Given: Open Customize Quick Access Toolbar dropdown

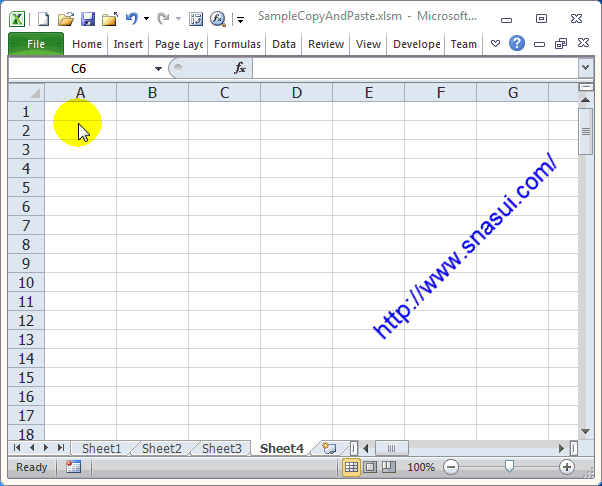Looking at the screenshot, I should [x=241, y=19].
